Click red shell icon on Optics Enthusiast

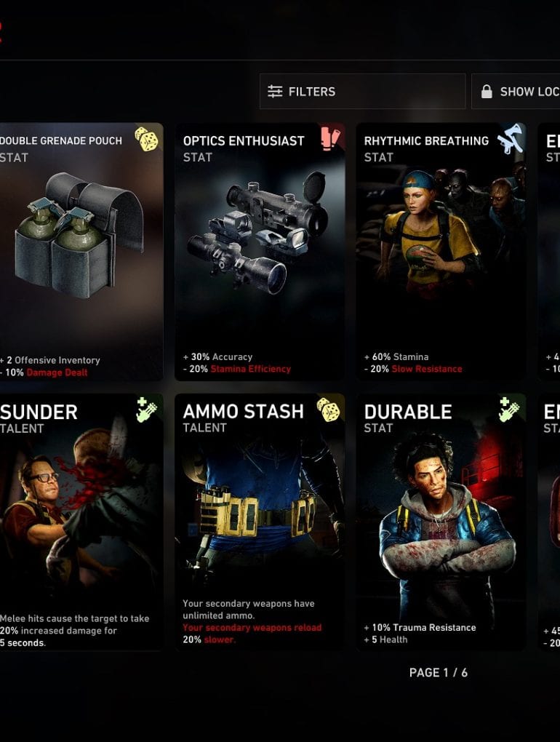pos(330,139)
